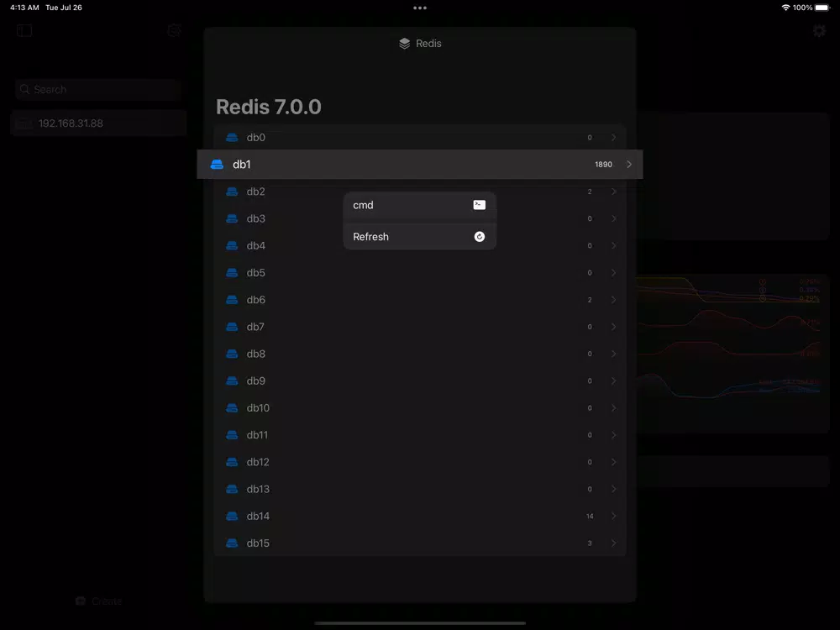
Task: Open db2 via its right chevron
Action: pos(614,192)
